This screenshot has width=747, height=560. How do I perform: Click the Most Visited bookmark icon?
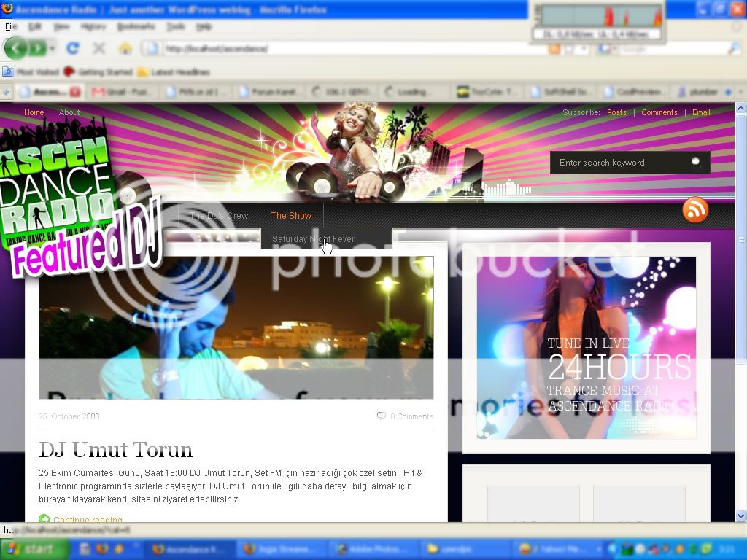coord(7,72)
